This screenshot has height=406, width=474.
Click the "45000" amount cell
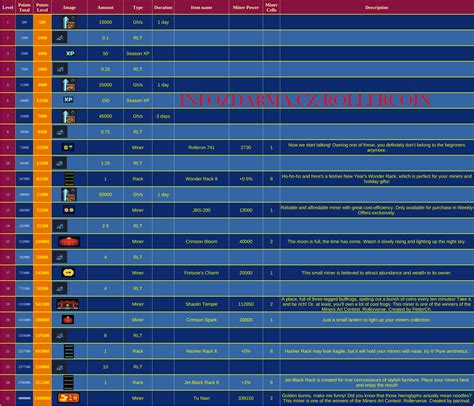[x=105, y=116]
